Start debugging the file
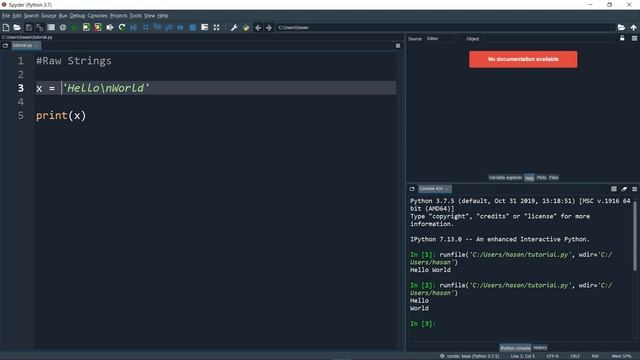 click(133, 27)
